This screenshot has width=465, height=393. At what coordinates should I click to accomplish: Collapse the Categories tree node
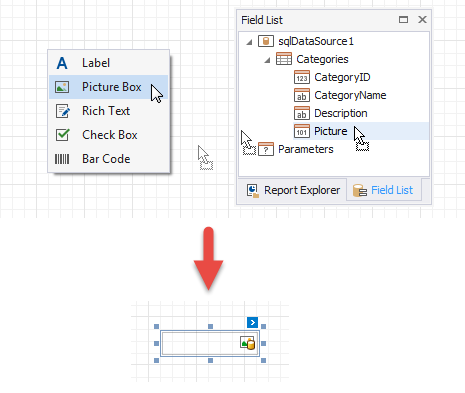click(x=267, y=60)
